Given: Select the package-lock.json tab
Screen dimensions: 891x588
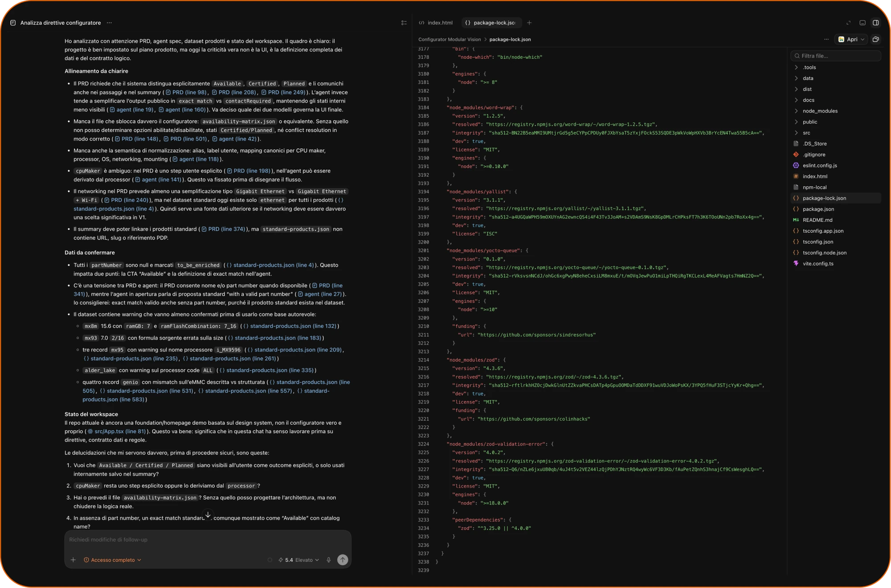Looking at the screenshot, I should (x=491, y=23).
